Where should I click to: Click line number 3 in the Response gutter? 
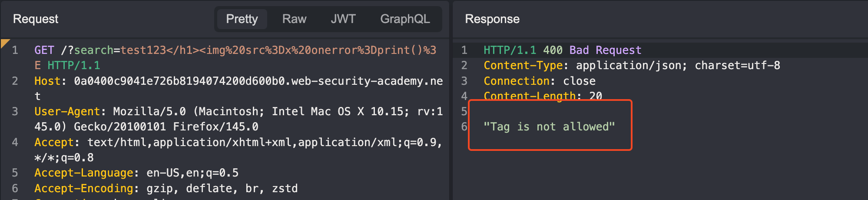[x=464, y=81]
